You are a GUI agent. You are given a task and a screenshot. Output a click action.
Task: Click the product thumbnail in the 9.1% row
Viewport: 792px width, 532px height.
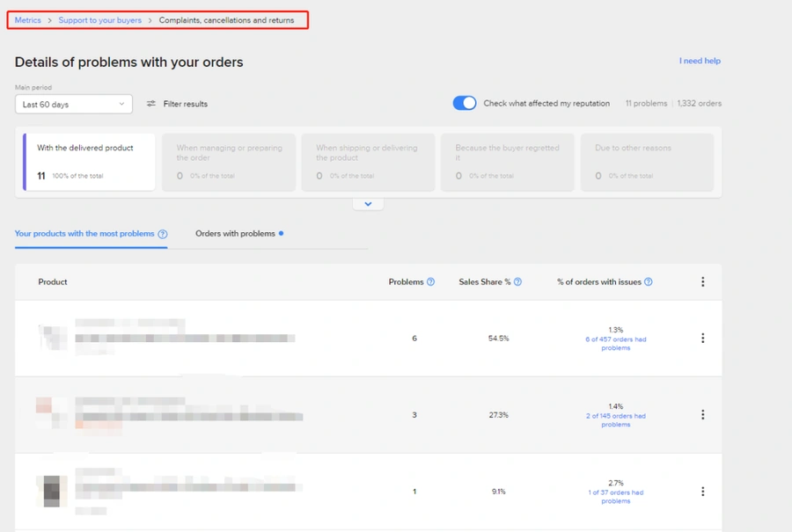tap(52, 492)
